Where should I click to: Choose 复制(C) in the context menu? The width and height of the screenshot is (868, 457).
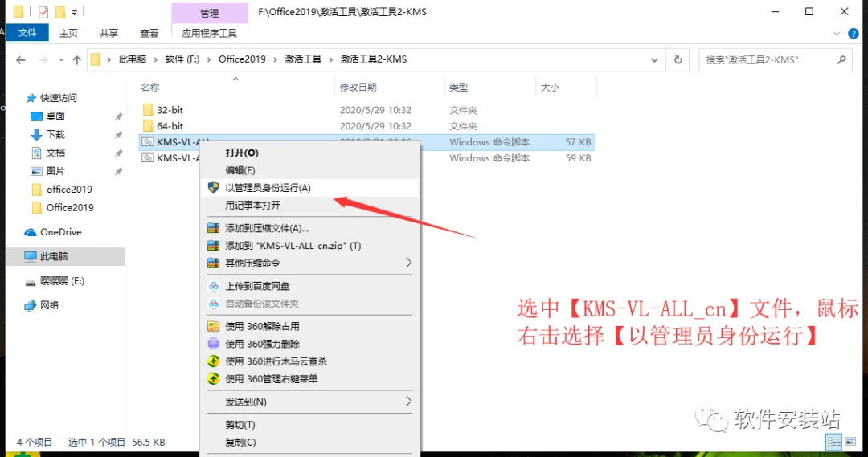click(309, 442)
